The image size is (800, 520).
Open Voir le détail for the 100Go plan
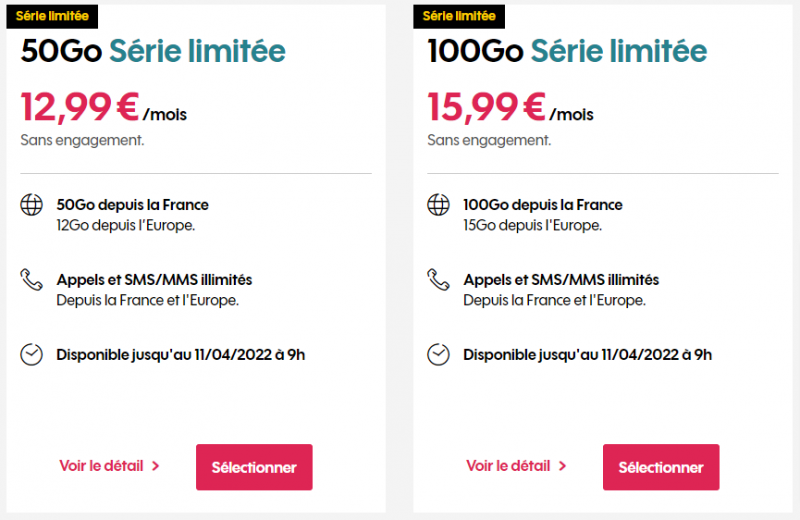(508, 466)
